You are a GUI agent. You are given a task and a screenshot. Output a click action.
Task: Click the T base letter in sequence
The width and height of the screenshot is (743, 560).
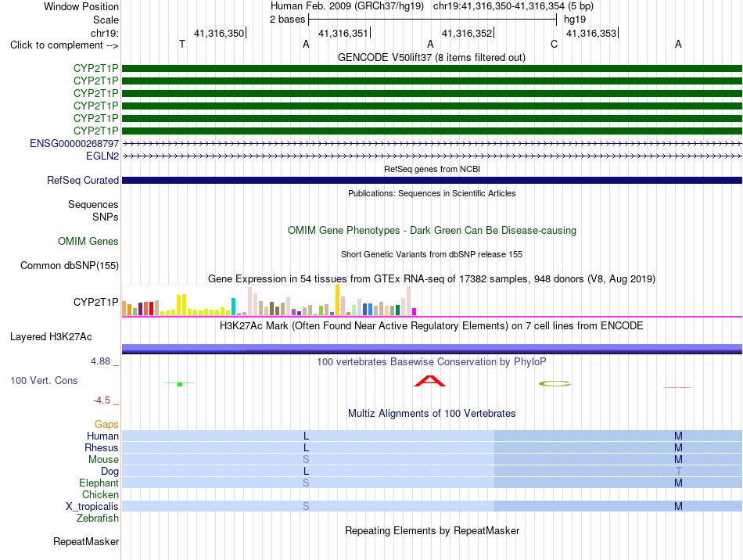click(182, 44)
